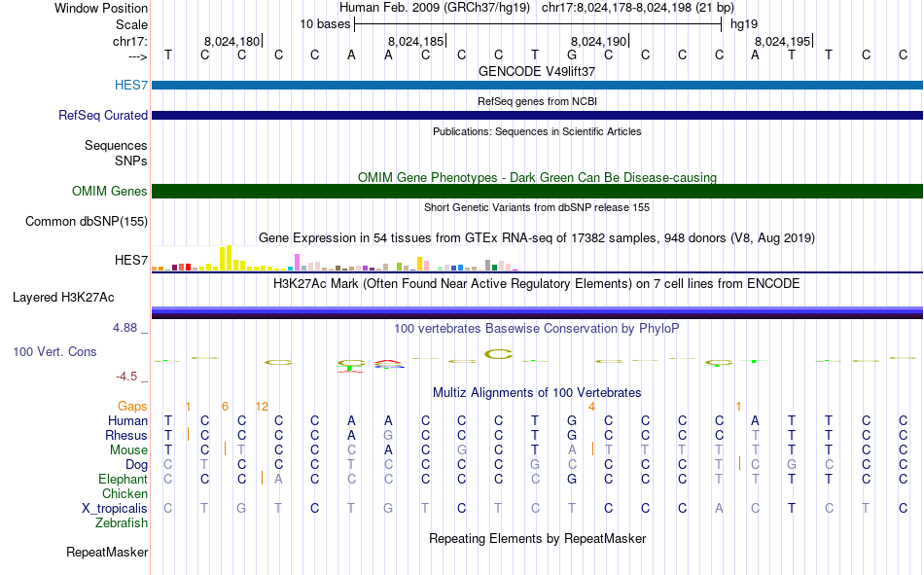
Task: Select the Mouse alignment row label
Action: (x=128, y=449)
